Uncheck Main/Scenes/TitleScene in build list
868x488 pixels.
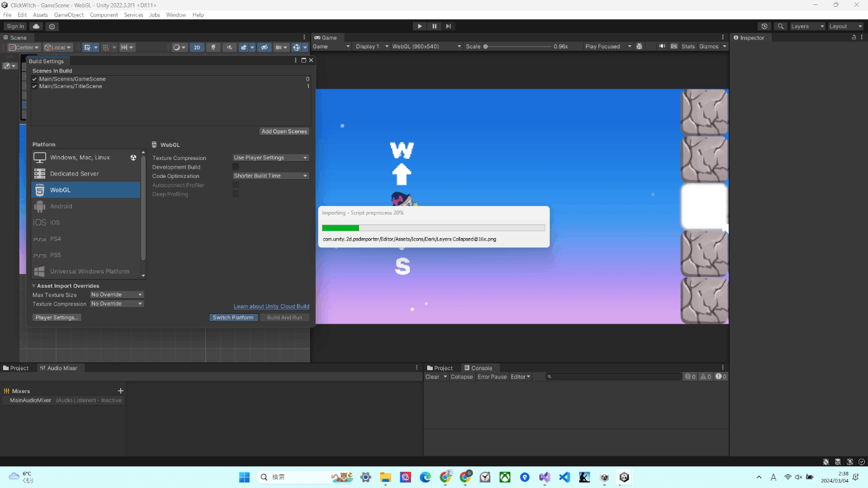[35, 86]
